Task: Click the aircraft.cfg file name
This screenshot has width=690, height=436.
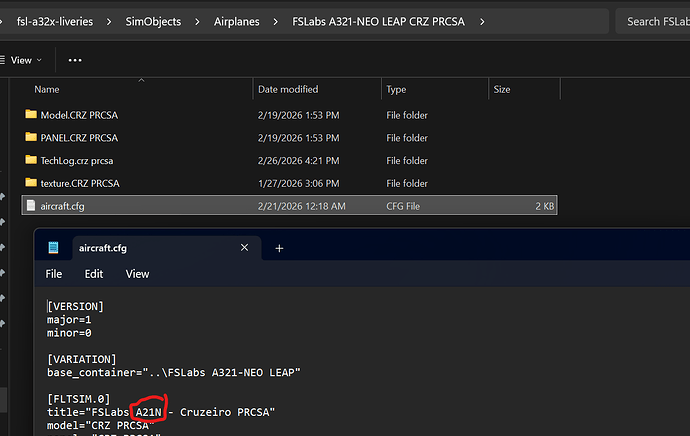Action: tap(62, 206)
